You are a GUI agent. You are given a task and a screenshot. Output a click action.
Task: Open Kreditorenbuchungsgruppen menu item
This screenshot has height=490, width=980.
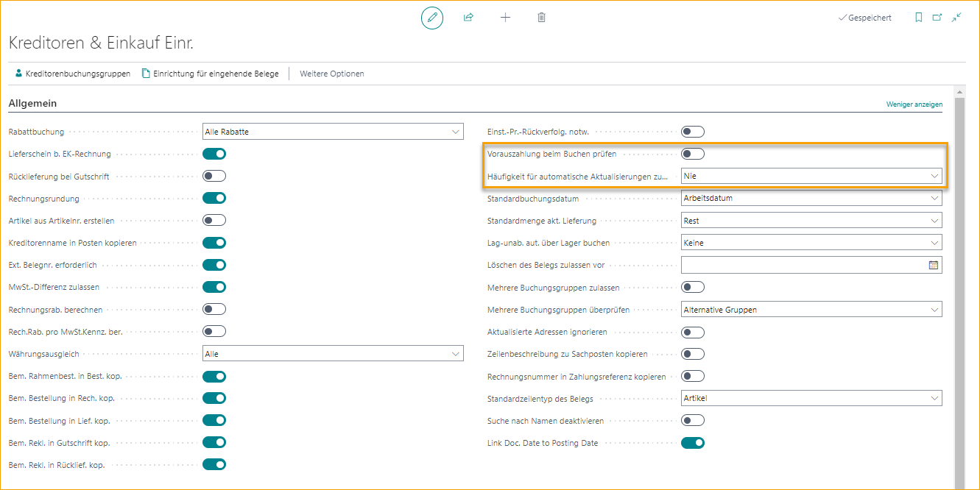point(75,74)
